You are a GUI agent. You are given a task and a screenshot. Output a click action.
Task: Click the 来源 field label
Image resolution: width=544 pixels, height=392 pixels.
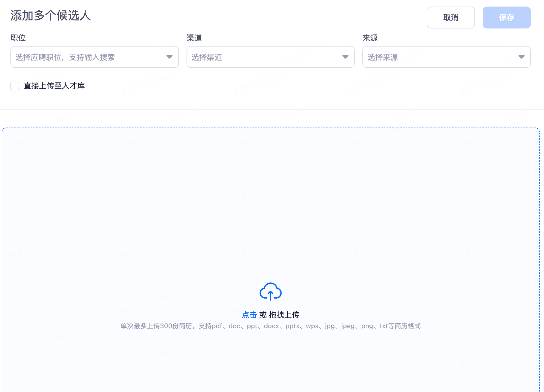click(x=370, y=38)
